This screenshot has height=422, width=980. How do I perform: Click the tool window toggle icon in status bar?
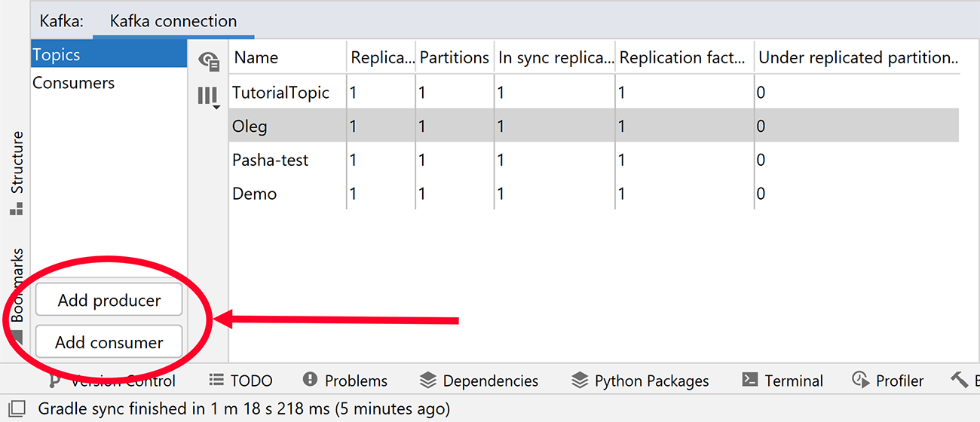coord(16,409)
